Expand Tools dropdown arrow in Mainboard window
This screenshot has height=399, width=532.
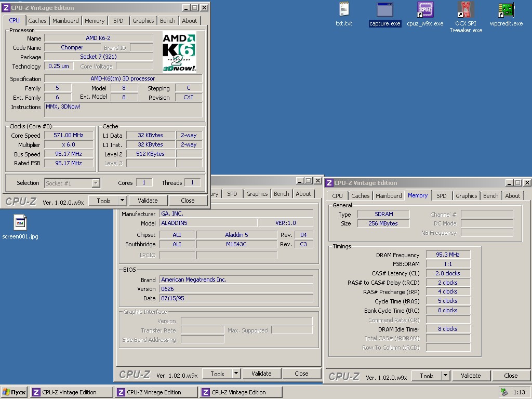(x=236, y=374)
